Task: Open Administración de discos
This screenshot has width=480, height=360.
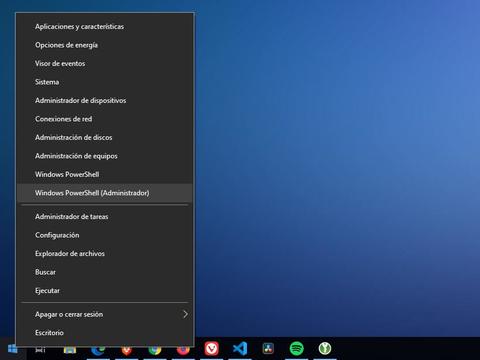Action: click(105, 137)
